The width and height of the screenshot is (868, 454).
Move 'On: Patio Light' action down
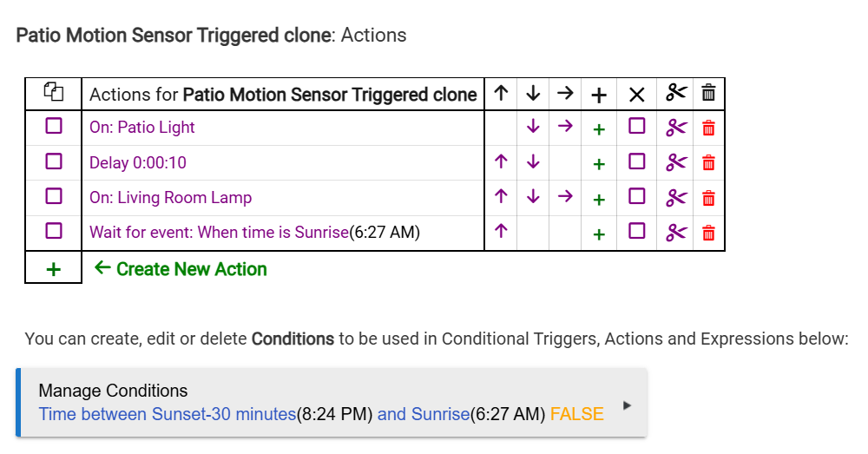(x=533, y=127)
